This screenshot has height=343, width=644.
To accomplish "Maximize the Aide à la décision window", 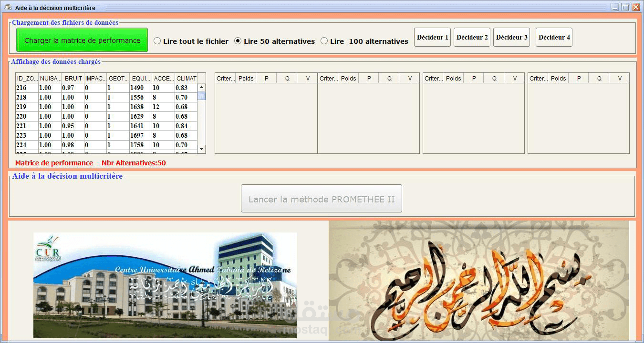I will tap(625, 7).
